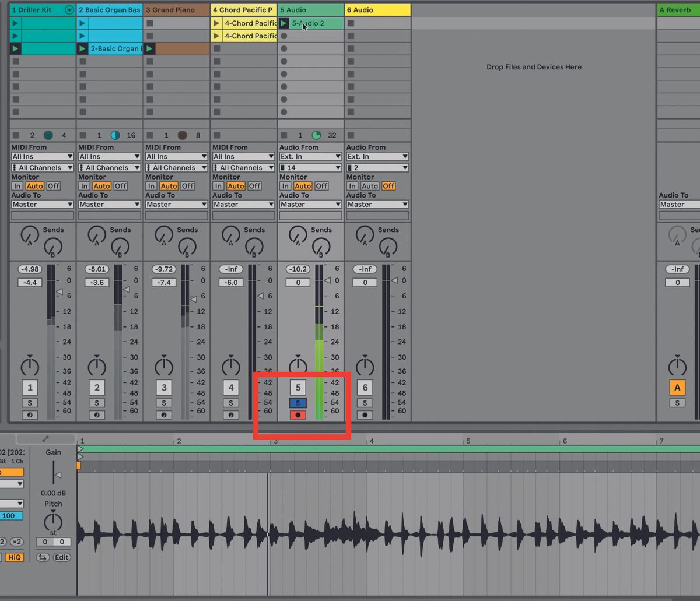Adjust the Grand Piano pan knob
The height and width of the screenshot is (601, 700).
point(164,365)
